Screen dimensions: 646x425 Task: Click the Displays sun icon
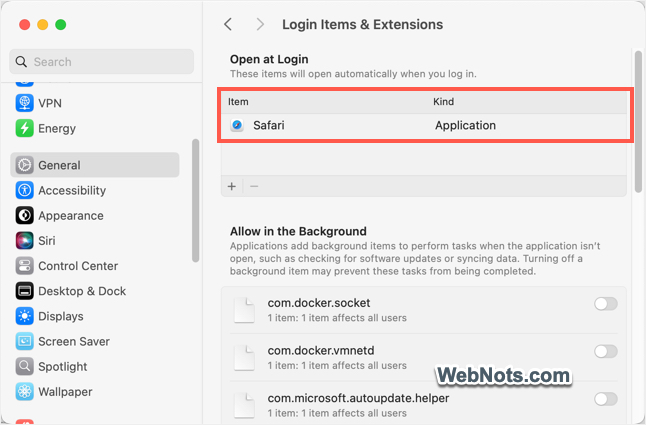pos(24,316)
